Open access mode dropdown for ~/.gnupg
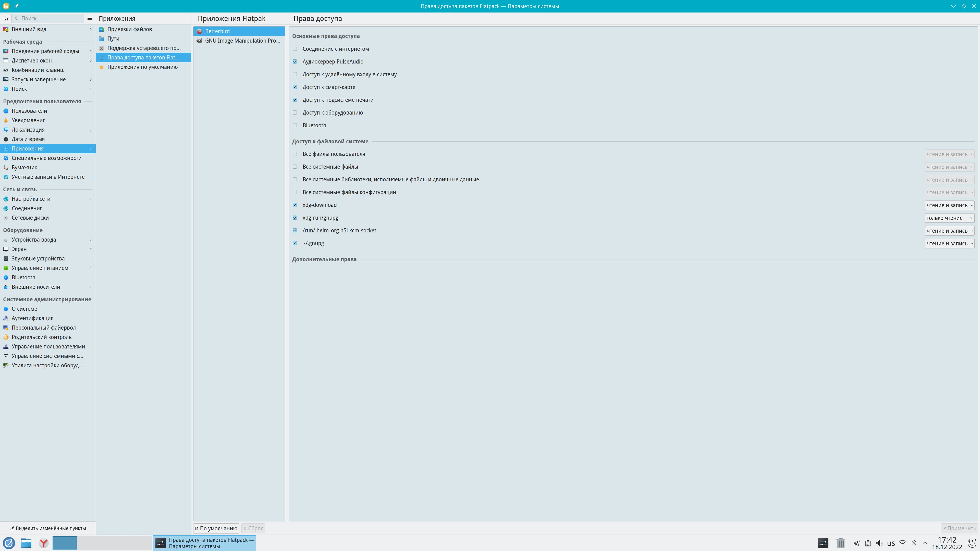Screen dimensions: 980x551 (949, 243)
